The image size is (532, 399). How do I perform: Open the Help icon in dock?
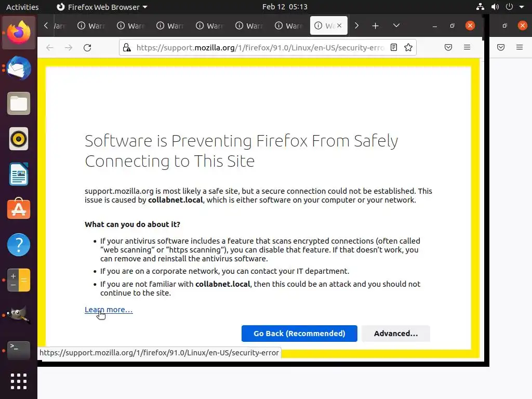pos(19,245)
